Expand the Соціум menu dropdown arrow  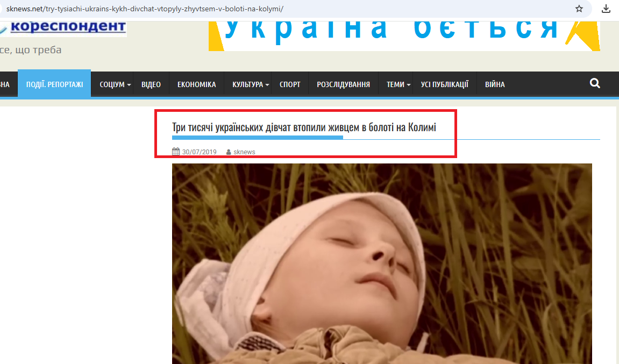(129, 85)
